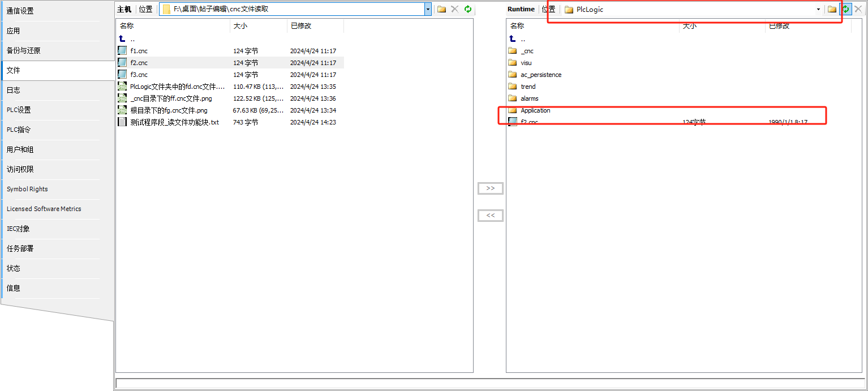Select f3.cnc file name
Viewport: 868px width, 391px height.
[x=139, y=75]
